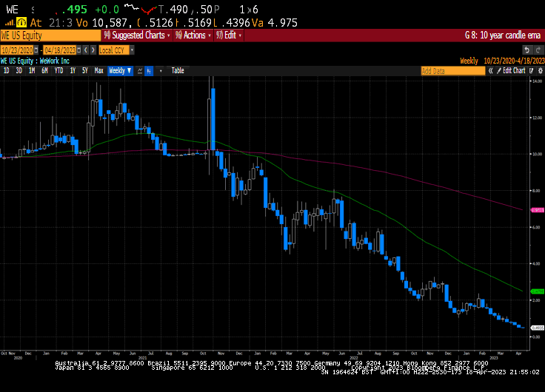Select the YTD range option

58,71
